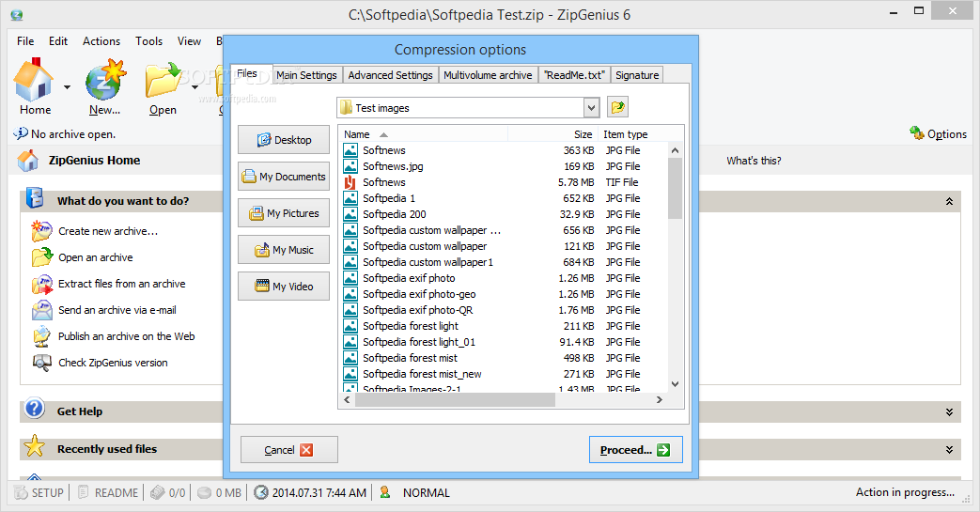This screenshot has height=512, width=980.
Task: Select the Softnews TIF file icon
Action: tap(350, 182)
